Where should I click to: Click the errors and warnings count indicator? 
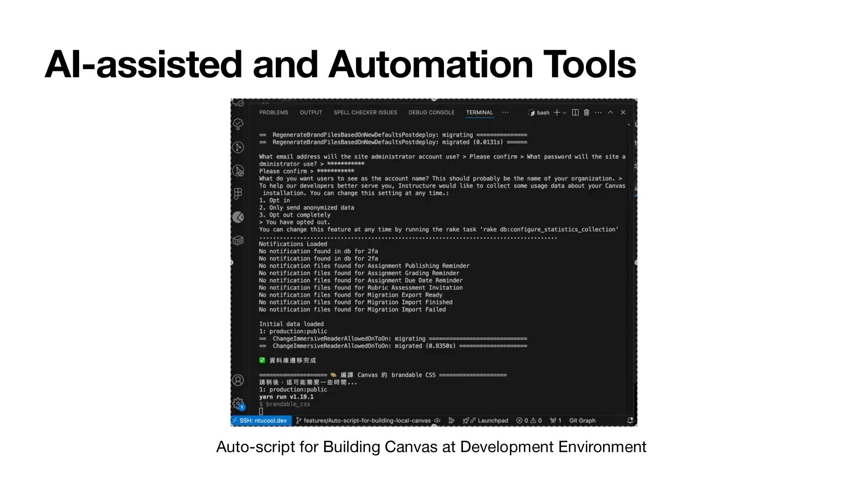[529, 421]
